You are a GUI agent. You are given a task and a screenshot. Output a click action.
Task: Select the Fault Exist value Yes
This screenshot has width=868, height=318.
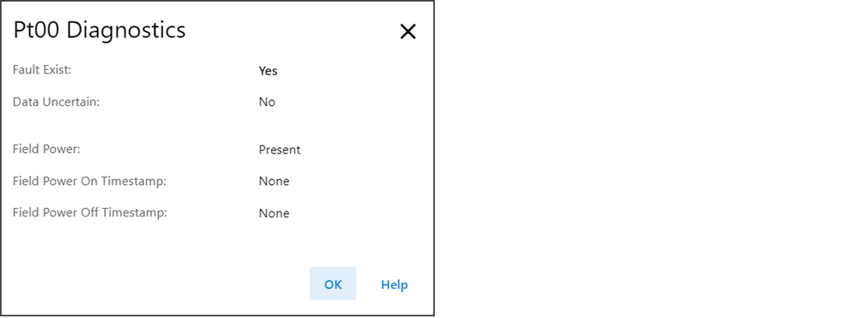click(268, 71)
